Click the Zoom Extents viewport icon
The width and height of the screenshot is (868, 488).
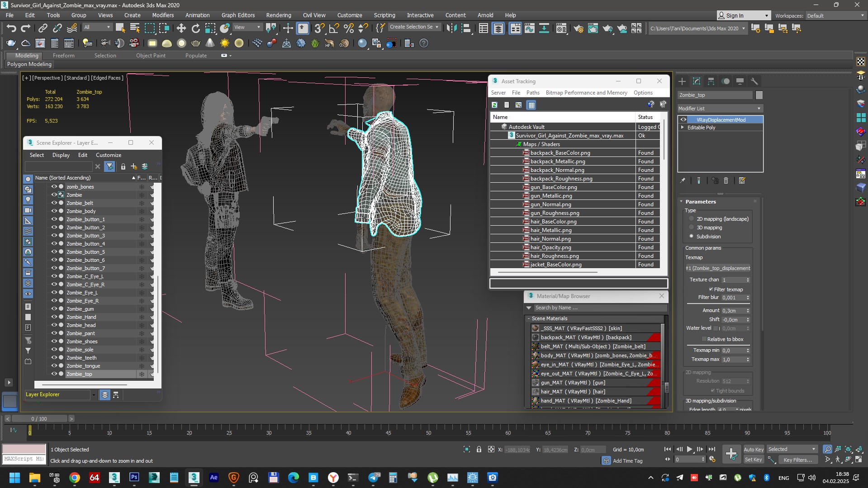pyautogui.click(x=848, y=449)
